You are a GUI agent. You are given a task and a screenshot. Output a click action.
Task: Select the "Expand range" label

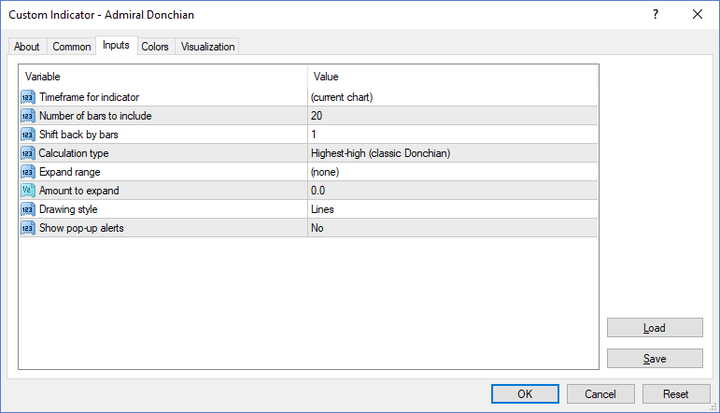point(69,172)
